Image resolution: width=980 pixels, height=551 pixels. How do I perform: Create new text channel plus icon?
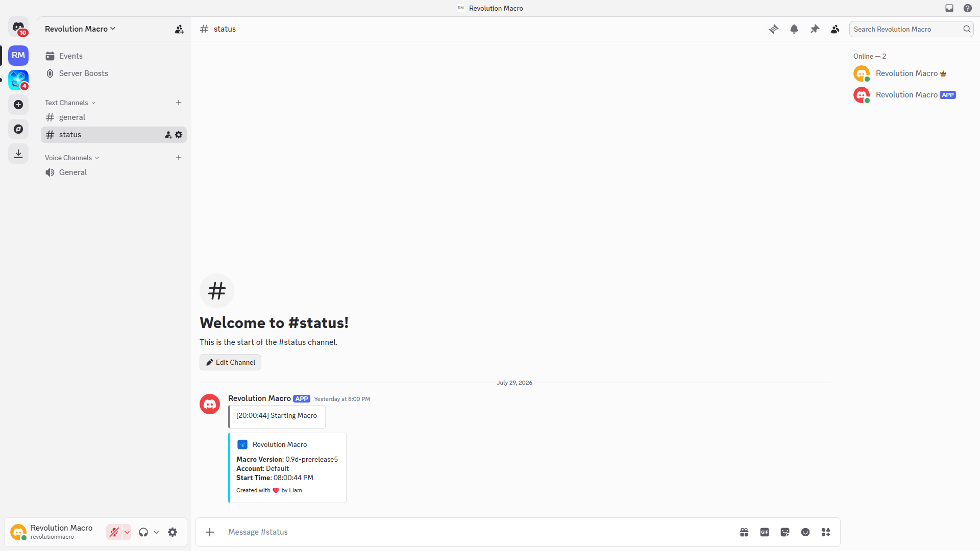tap(179, 103)
